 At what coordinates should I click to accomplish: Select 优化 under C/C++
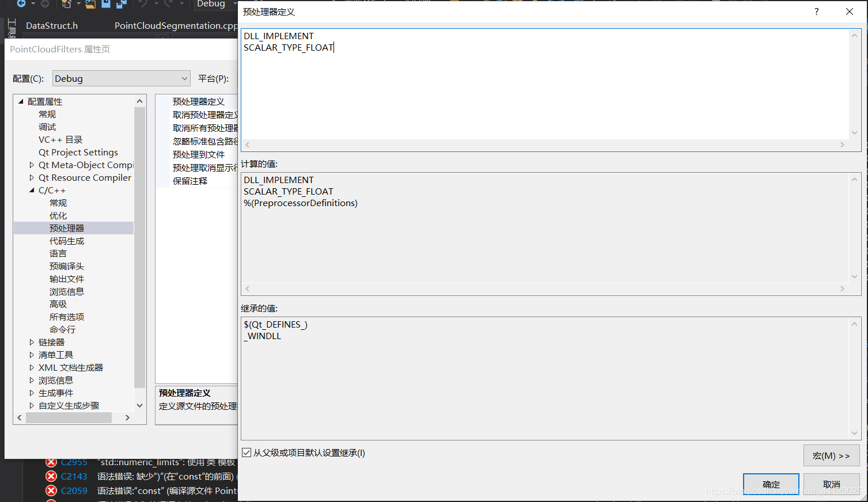tap(58, 215)
